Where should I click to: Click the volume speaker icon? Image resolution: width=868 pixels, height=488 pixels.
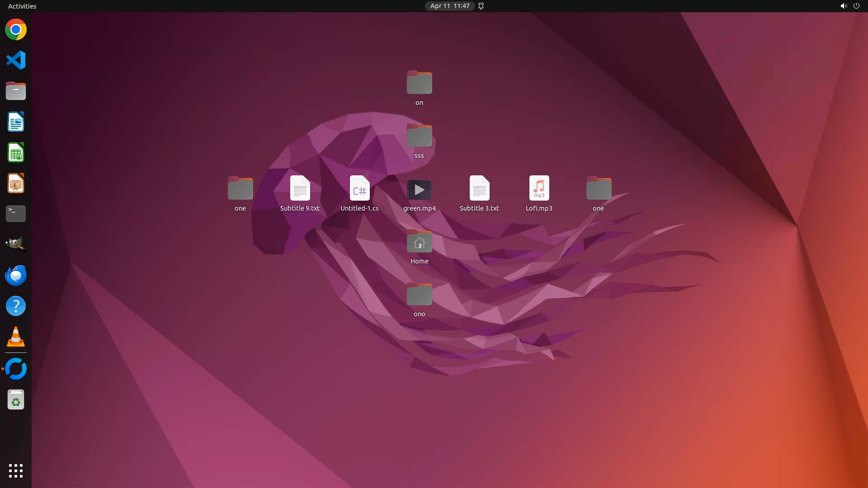click(843, 6)
